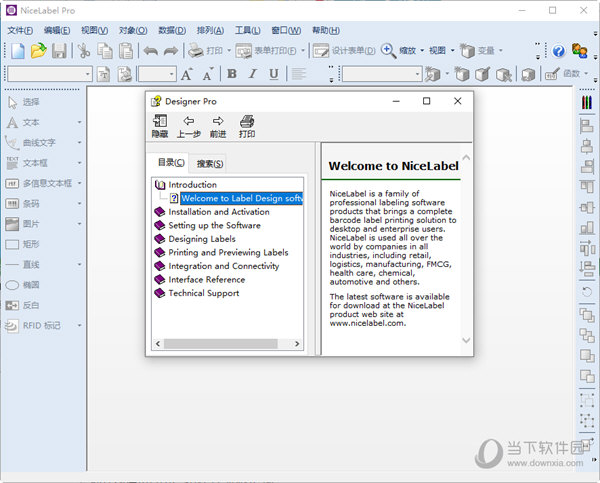Open the variable selection combo box
The width and height of the screenshot is (600, 483).
(382, 74)
